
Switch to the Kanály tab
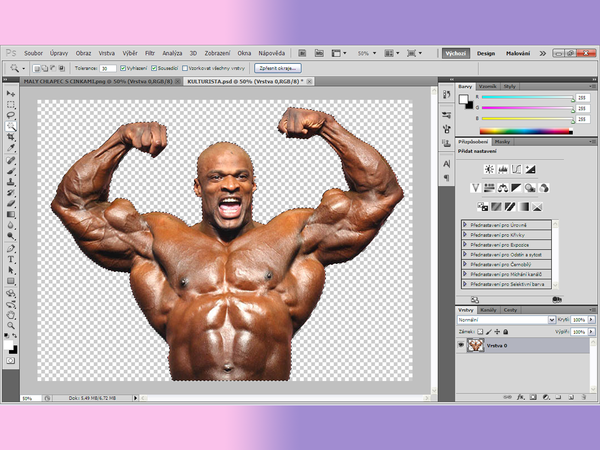[x=489, y=310]
